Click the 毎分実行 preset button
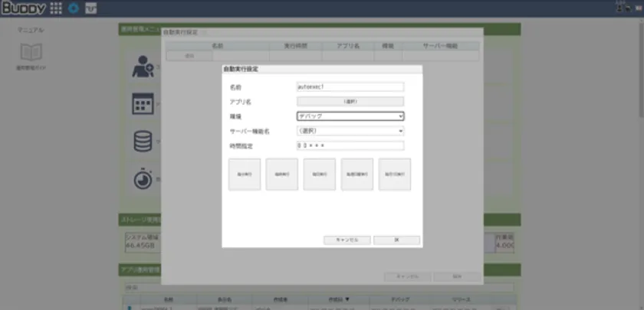644x310 pixels. pos(245,175)
